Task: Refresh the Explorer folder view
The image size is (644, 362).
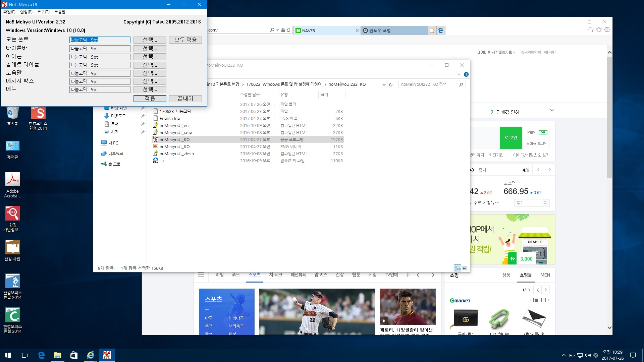Action: tap(391, 85)
